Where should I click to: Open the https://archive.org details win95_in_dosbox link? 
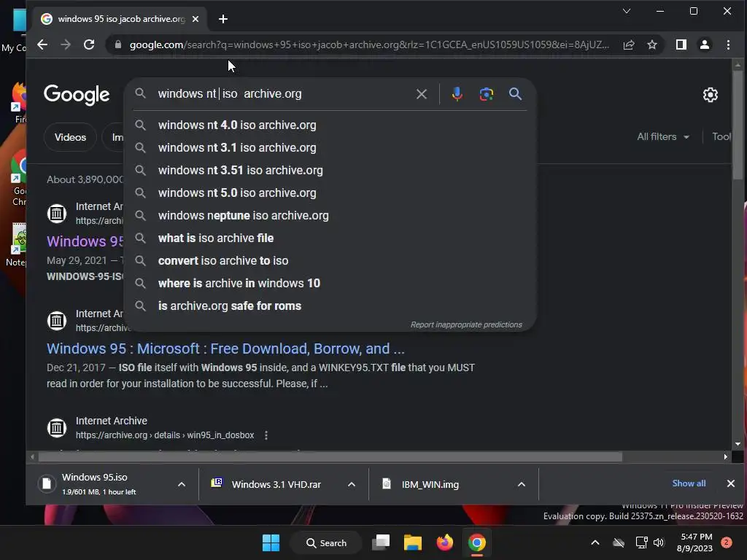165,435
